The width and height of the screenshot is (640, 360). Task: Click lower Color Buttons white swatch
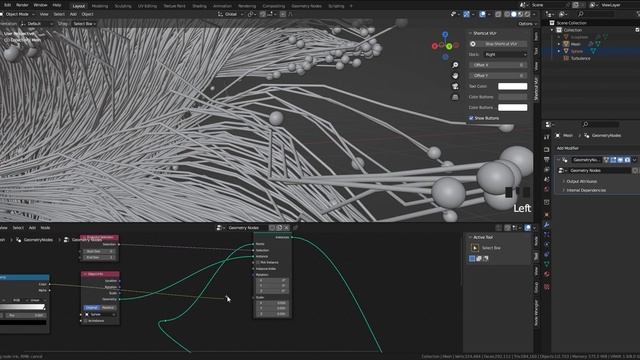tap(513, 108)
